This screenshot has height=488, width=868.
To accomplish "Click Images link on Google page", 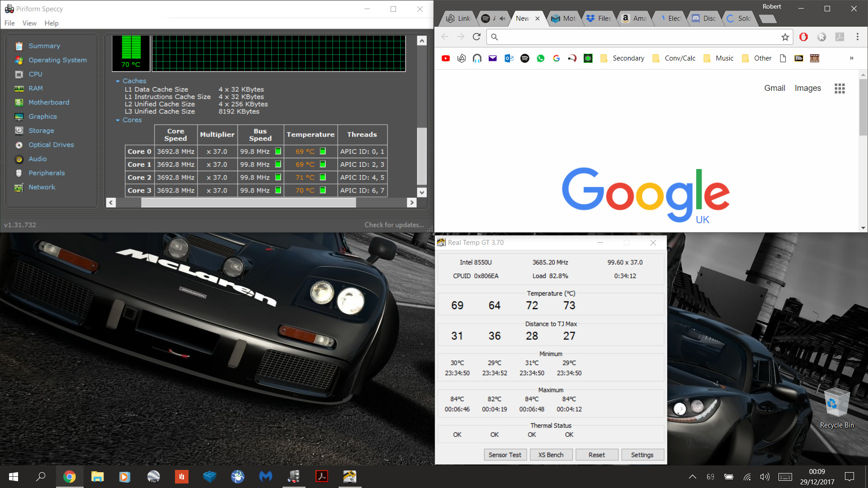I will point(808,88).
